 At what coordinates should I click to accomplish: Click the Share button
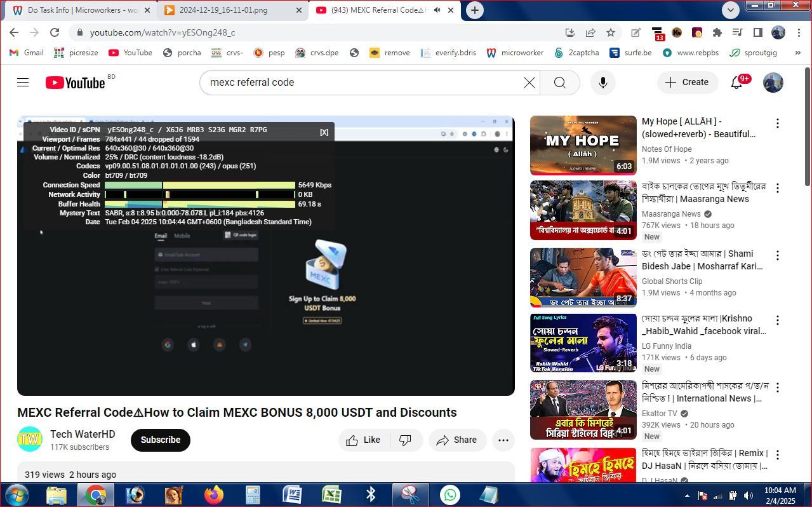click(457, 440)
